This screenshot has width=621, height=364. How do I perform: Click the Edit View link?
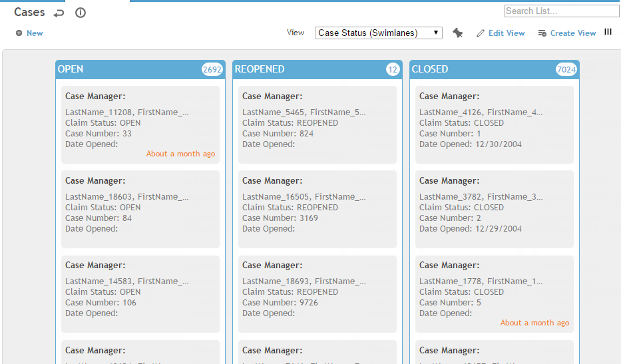(506, 33)
